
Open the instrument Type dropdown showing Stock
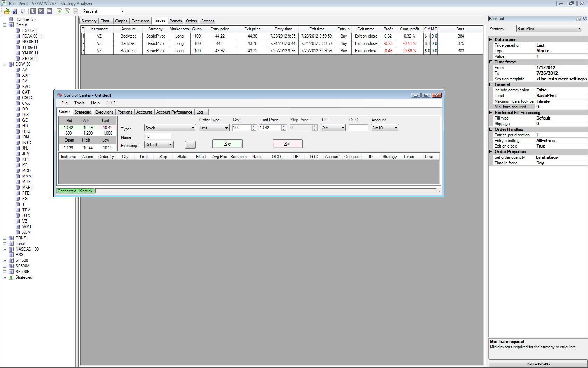pyautogui.click(x=193, y=128)
